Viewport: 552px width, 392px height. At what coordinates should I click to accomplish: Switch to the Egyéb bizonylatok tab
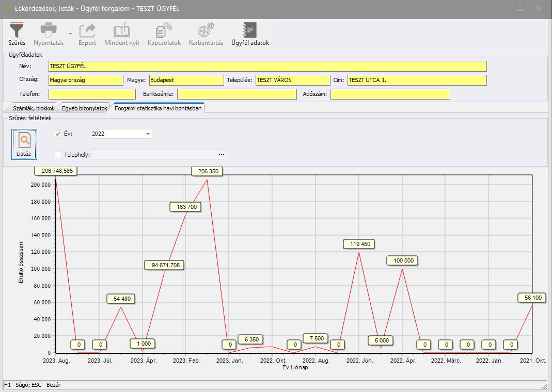click(x=84, y=108)
